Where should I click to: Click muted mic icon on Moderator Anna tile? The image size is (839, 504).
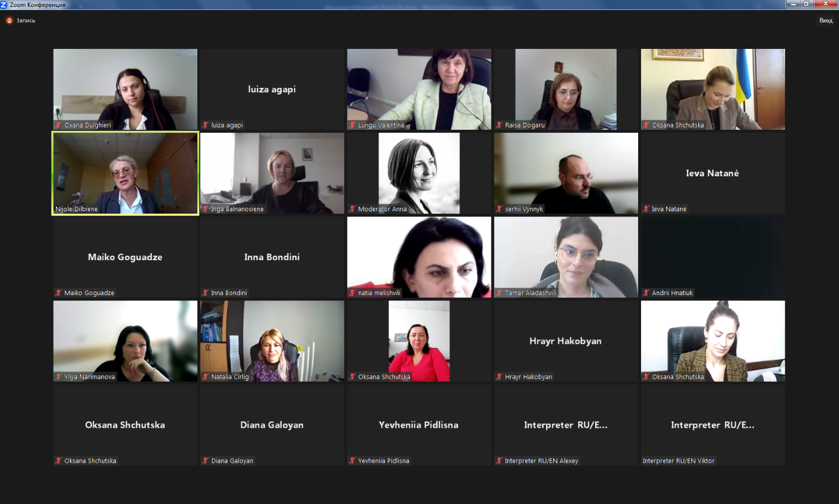click(352, 209)
